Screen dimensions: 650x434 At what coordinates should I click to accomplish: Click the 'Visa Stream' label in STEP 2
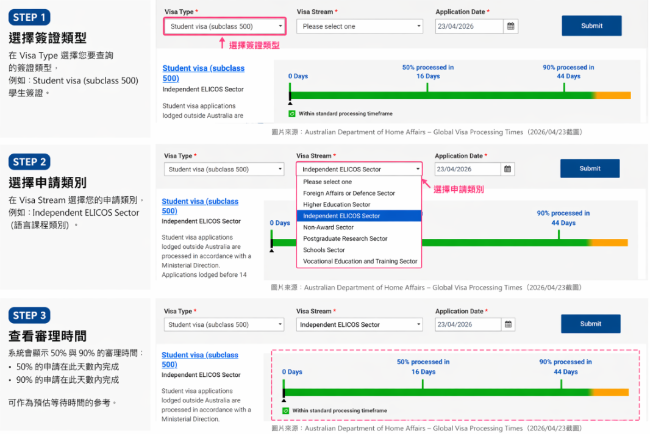(x=314, y=156)
